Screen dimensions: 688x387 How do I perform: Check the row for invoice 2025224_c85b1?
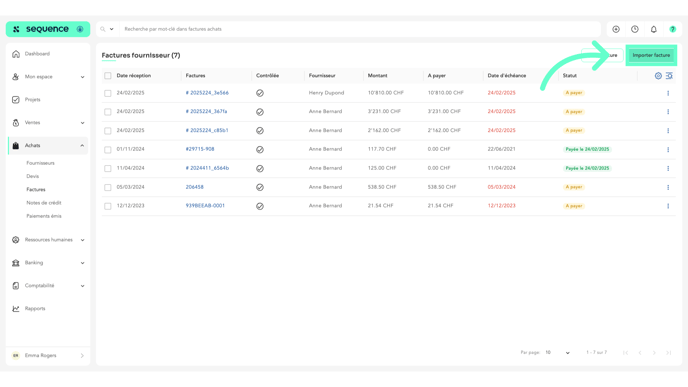(x=108, y=131)
